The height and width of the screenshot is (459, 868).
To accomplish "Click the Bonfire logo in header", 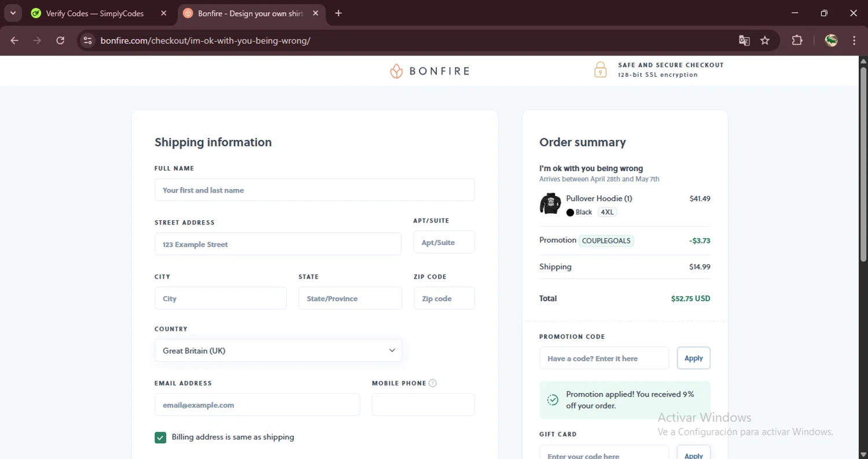I will click(x=429, y=71).
